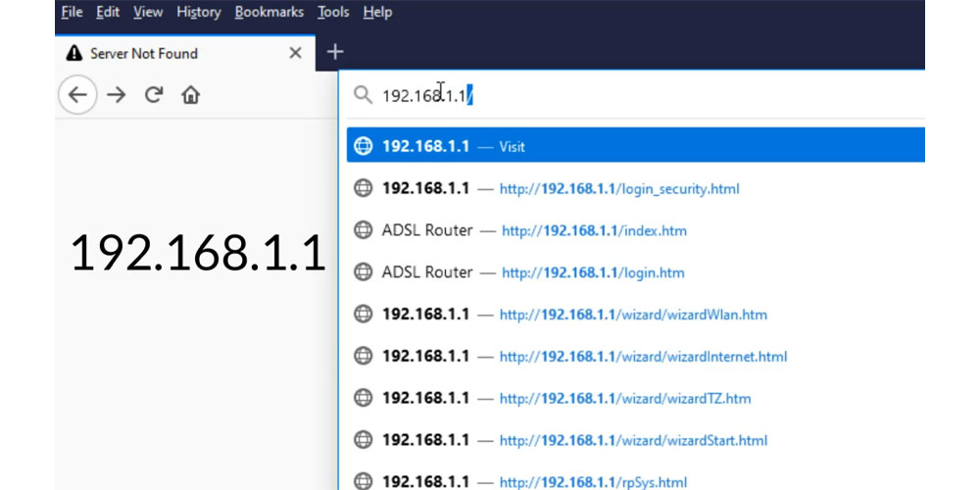Click the search magnifier icon in address bar
Screen dimensions: 980x490
point(364,95)
